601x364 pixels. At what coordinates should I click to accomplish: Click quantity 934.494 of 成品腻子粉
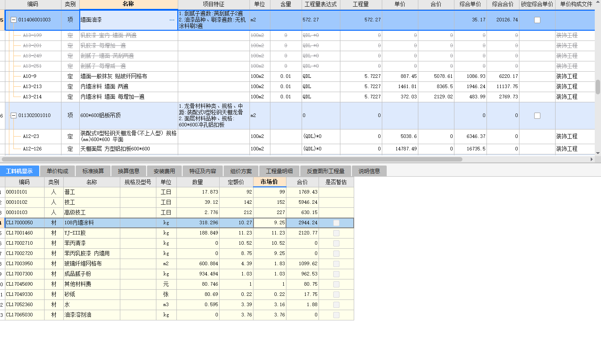[x=199, y=274]
